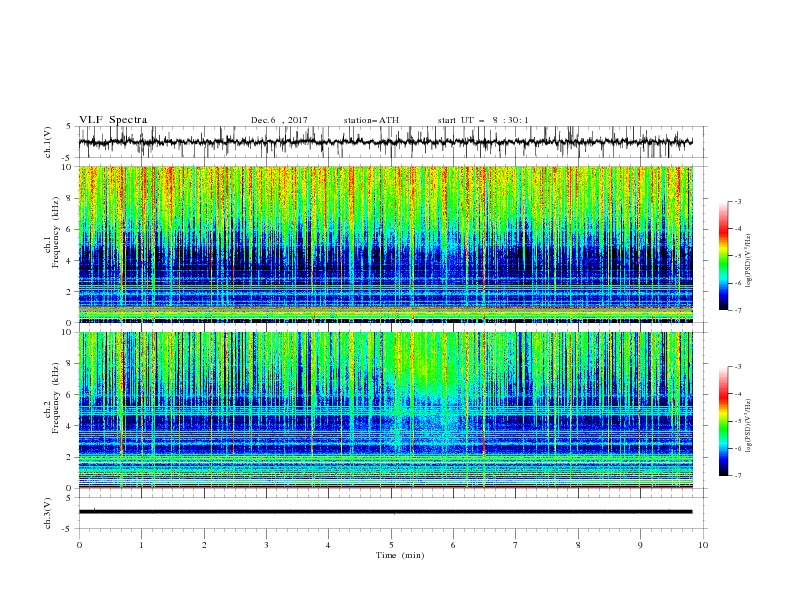Click the log(PSD) label next to the ch.1 color bar

click(x=749, y=261)
